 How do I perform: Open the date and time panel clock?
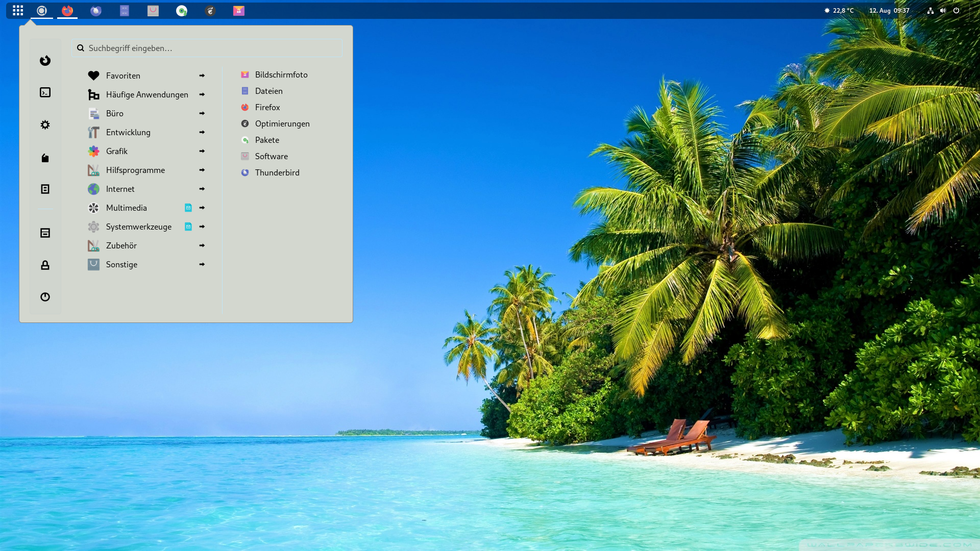click(889, 11)
